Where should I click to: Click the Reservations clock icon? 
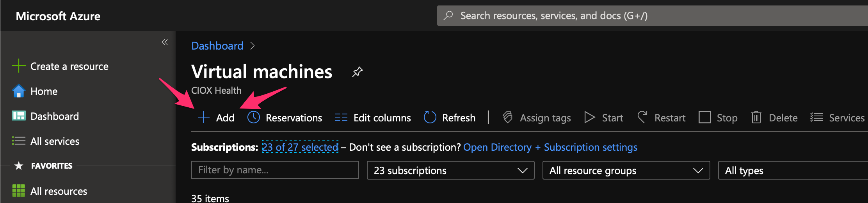click(x=254, y=118)
